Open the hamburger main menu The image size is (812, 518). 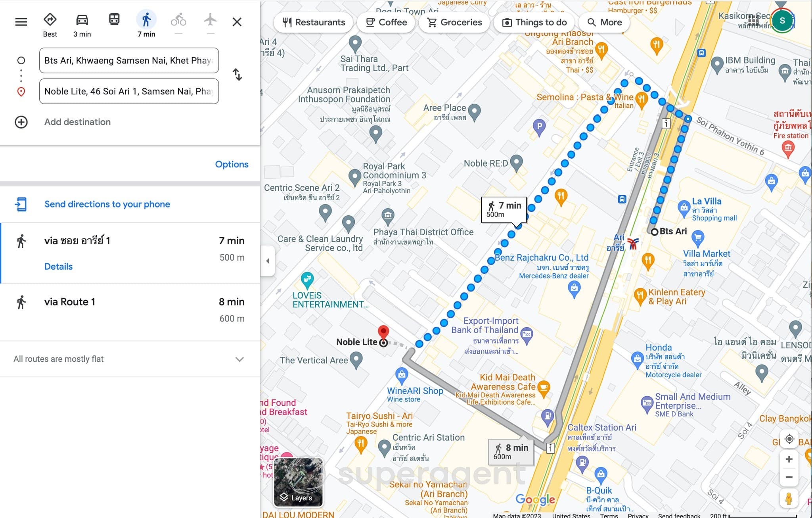pyautogui.click(x=21, y=22)
